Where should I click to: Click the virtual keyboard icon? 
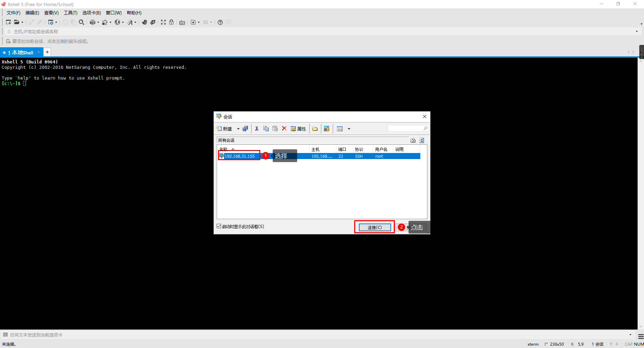[182, 22]
